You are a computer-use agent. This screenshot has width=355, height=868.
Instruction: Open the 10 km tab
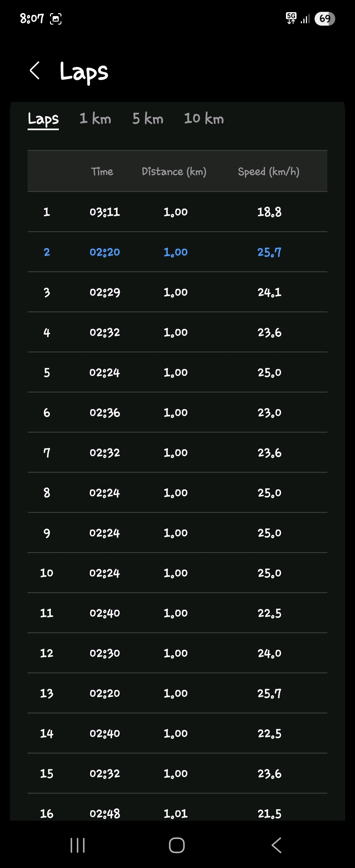tap(204, 119)
